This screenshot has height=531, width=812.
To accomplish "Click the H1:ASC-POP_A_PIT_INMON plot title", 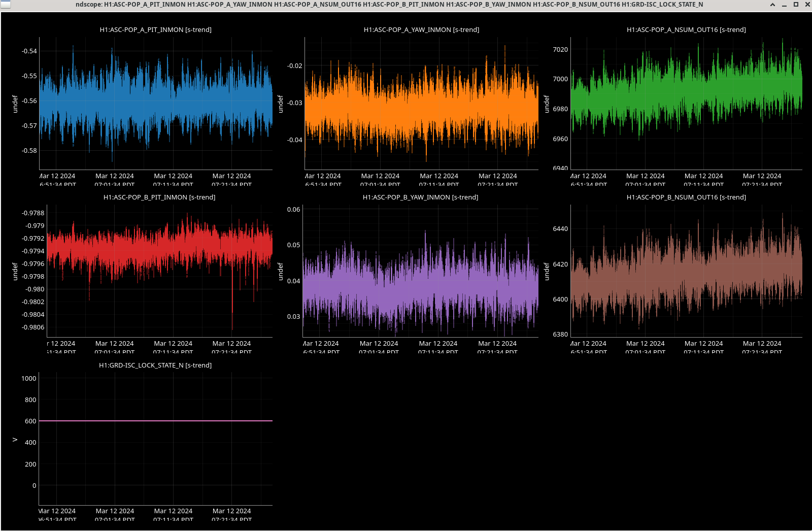I will (155, 30).
